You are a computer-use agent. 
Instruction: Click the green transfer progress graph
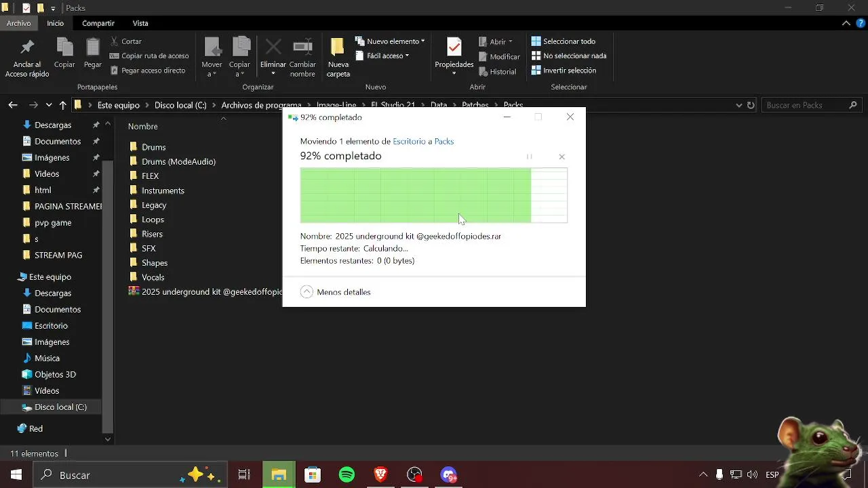[x=433, y=195]
